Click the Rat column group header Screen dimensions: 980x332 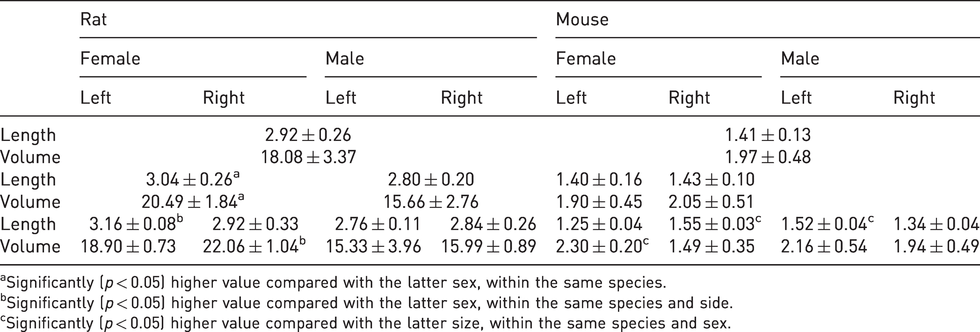(93, 20)
